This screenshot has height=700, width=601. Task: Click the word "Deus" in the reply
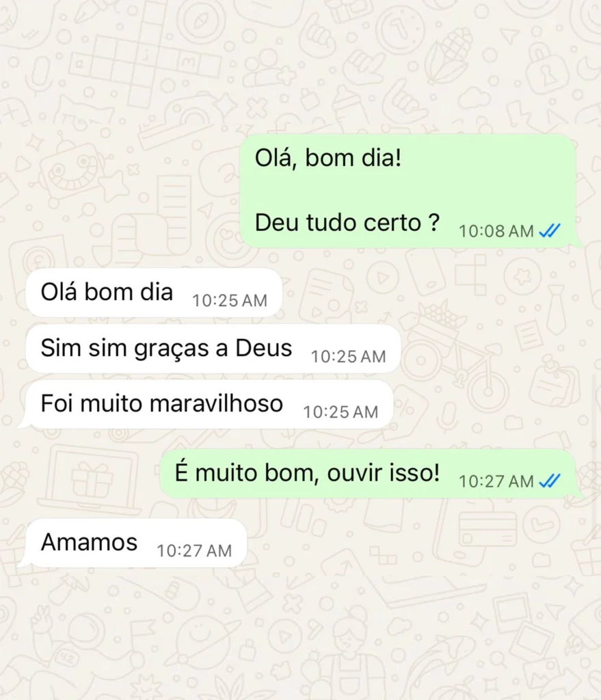[263, 348]
